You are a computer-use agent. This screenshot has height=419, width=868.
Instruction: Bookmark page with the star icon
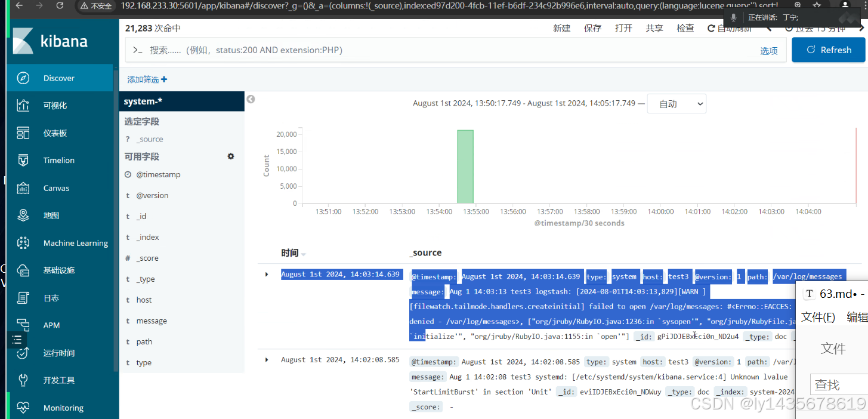(817, 5)
